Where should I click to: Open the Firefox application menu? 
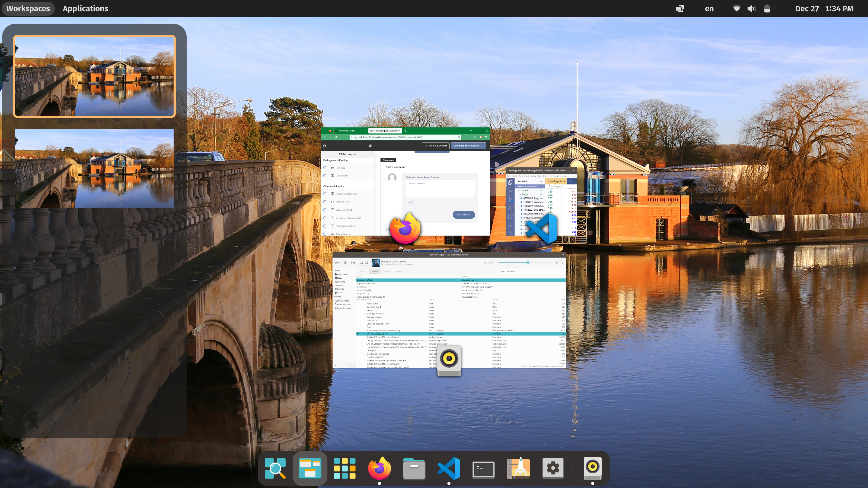[486, 137]
